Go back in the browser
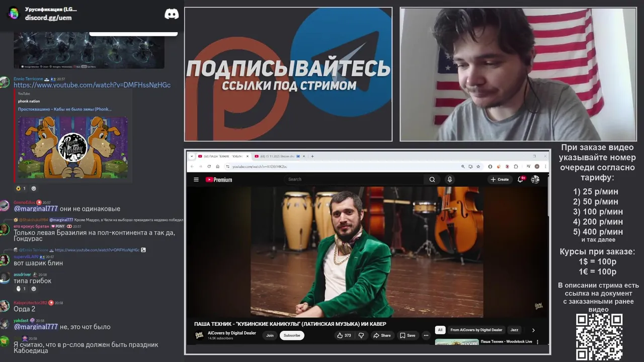644x362 pixels. (x=192, y=166)
